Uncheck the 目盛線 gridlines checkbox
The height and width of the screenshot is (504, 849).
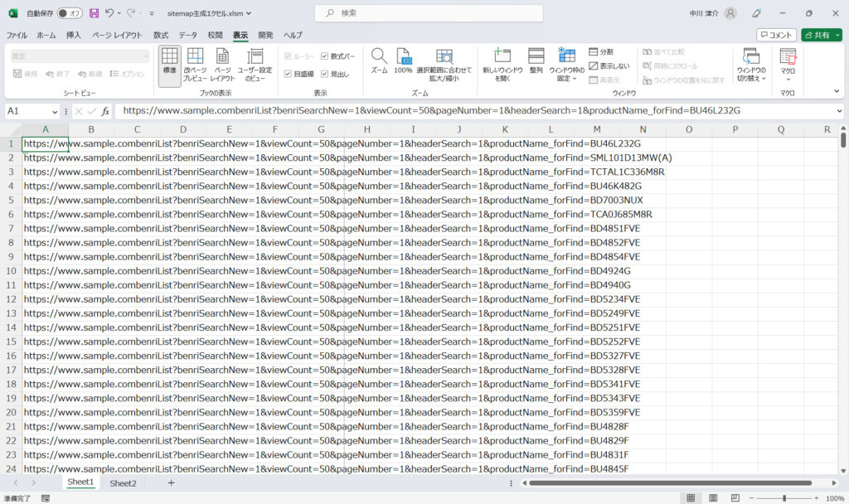point(288,74)
